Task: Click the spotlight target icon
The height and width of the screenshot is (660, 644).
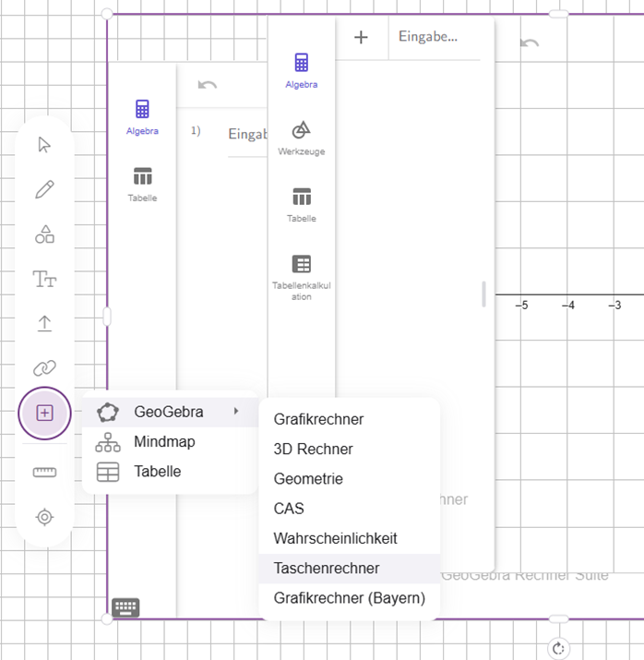Action: (44, 517)
